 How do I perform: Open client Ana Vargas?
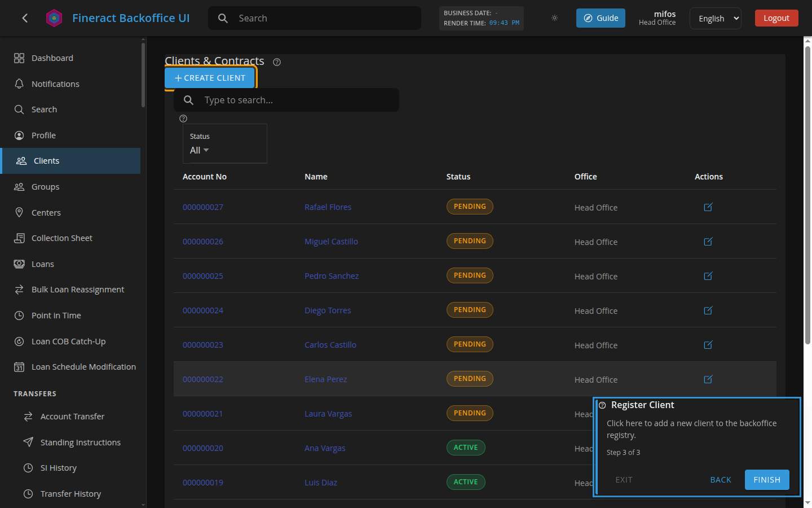(x=325, y=448)
